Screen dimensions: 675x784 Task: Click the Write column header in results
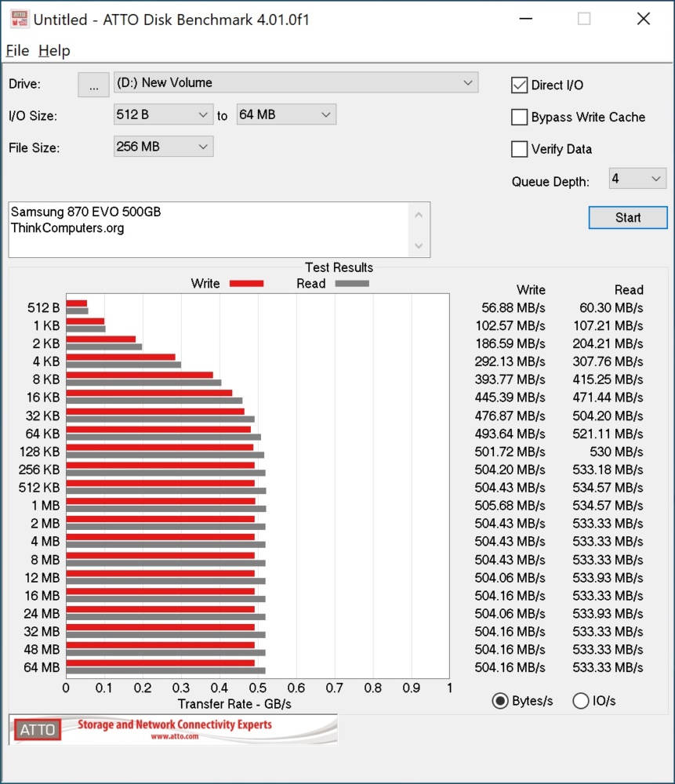click(x=531, y=290)
